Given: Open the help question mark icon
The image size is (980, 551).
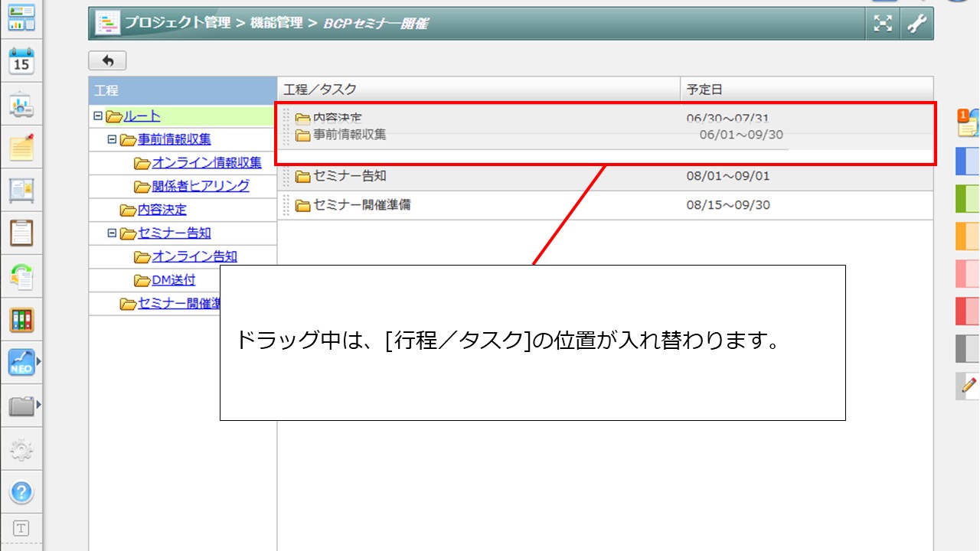Looking at the screenshot, I should [x=21, y=491].
